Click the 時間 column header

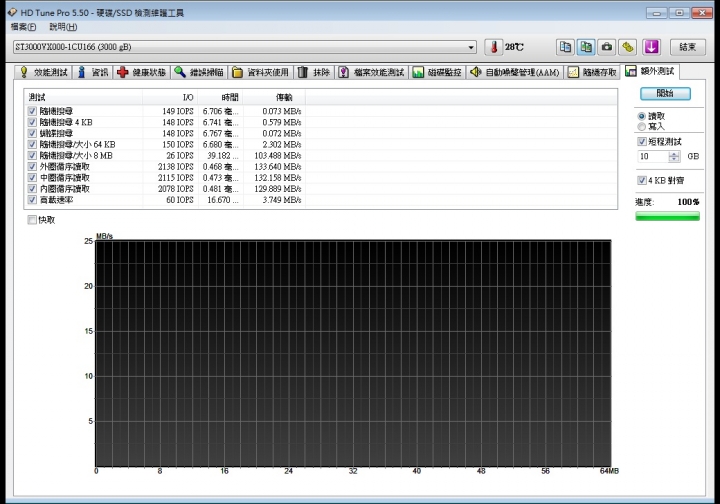tap(221, 97)
